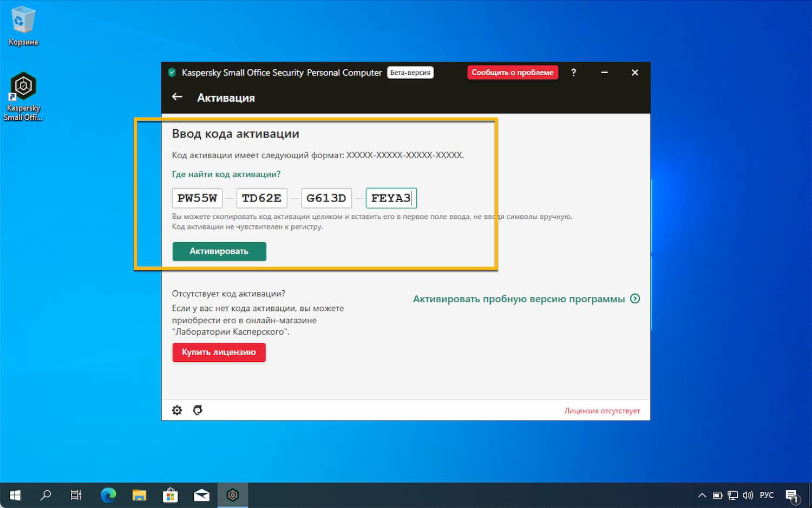812x508 pixels.
Task: Click the first code field containing PW55W
Action: click(x=197, y=198)
